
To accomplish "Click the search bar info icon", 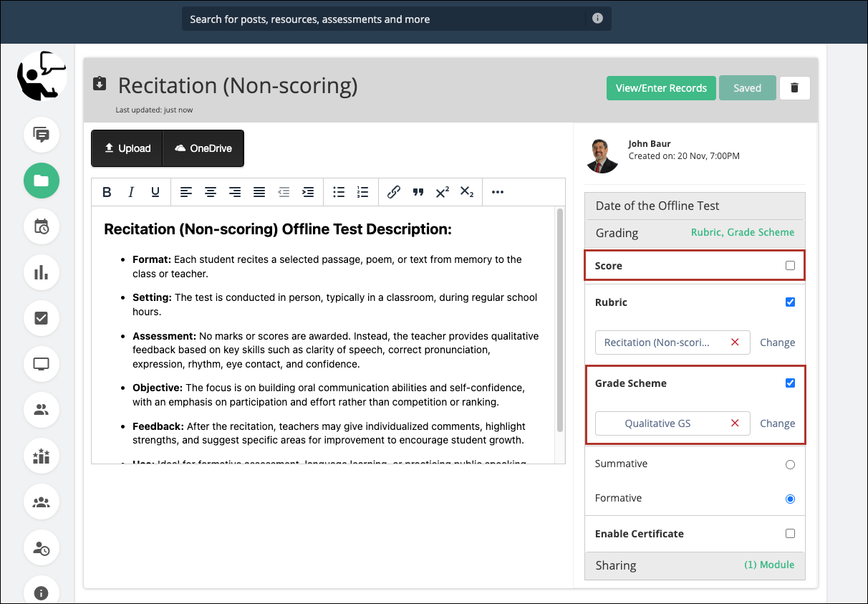I will click(x=597, y=19).
